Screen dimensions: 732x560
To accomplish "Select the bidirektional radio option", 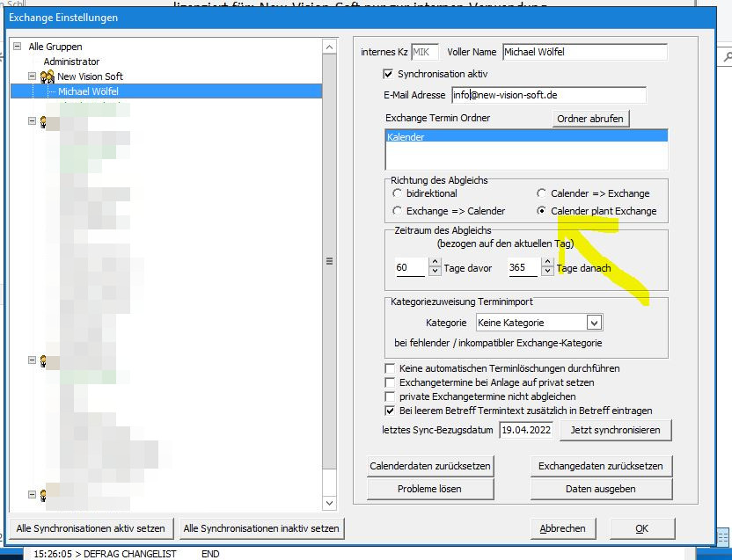I will tap(398, 193).
